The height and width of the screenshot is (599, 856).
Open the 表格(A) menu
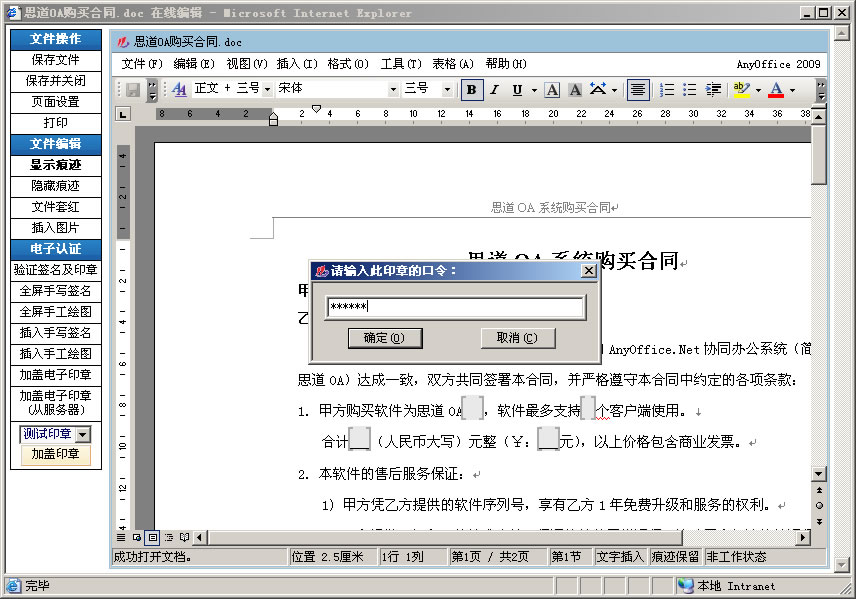coord(453,64)
